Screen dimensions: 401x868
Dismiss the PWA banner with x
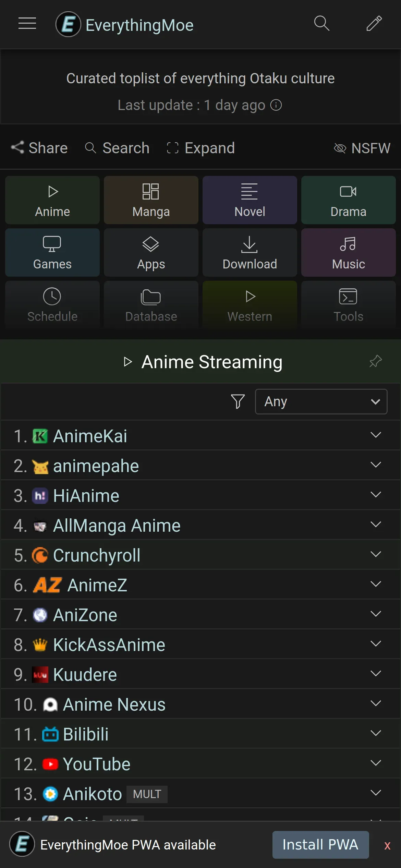click(387, 845)
